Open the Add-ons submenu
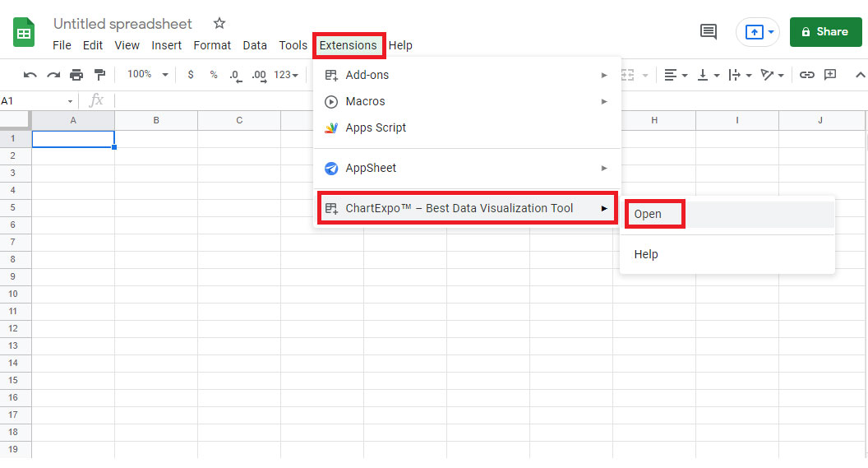Screen dimensions: 868x468 467,75
